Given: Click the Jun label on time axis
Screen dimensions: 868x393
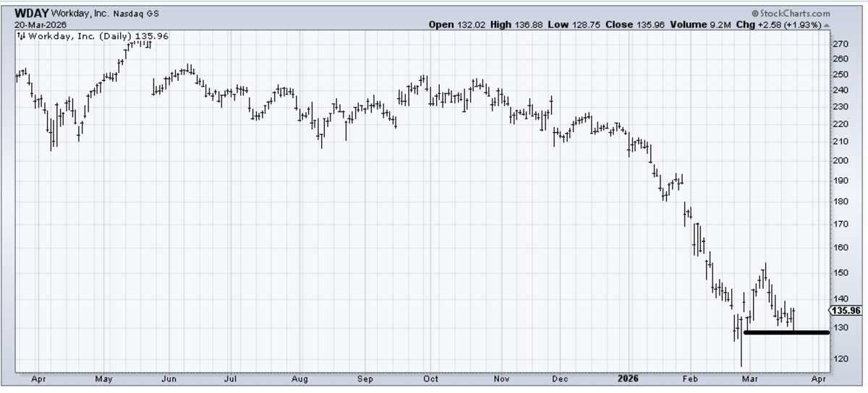Looking at the screenshot, I should click(170, 377).
